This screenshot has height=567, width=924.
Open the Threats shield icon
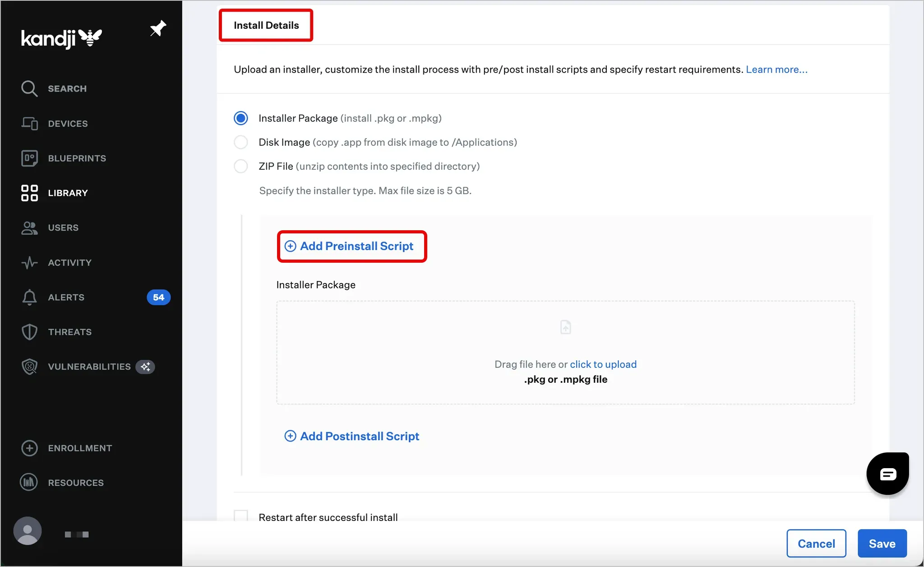(x=29, y=332)
